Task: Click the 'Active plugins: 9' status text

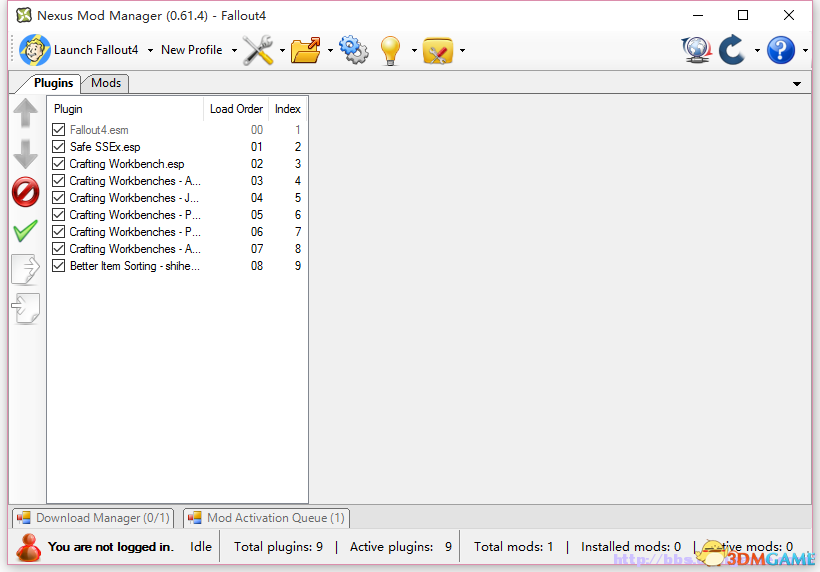Action: (x=401, y=547)
